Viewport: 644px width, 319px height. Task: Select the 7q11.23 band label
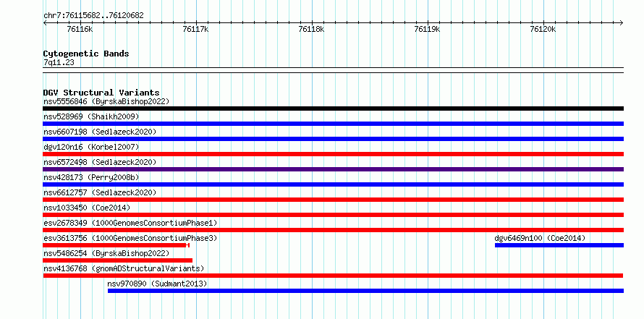[59, 62]
